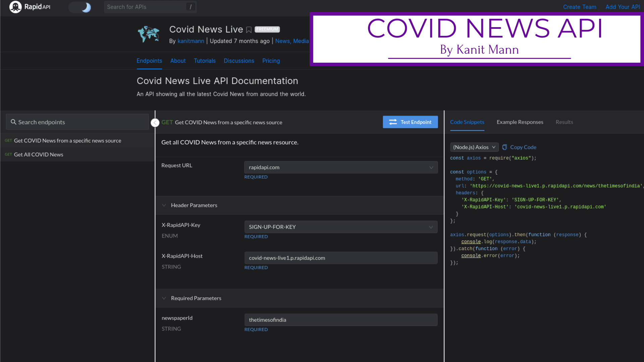
Task: Open the X-RapidAPI-Key SIGN-UP-FOR-KEY dropdown
Action: coord(341,227)
